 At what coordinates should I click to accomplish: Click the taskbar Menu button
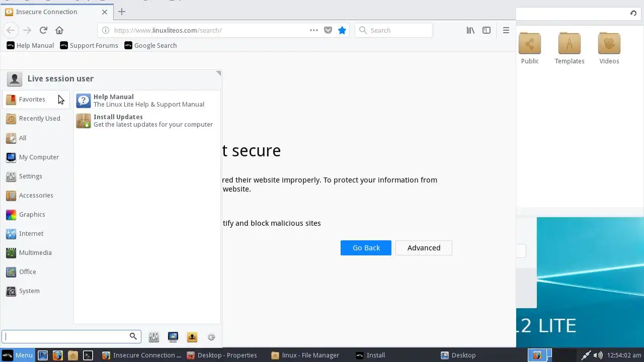tap(18, 355)
